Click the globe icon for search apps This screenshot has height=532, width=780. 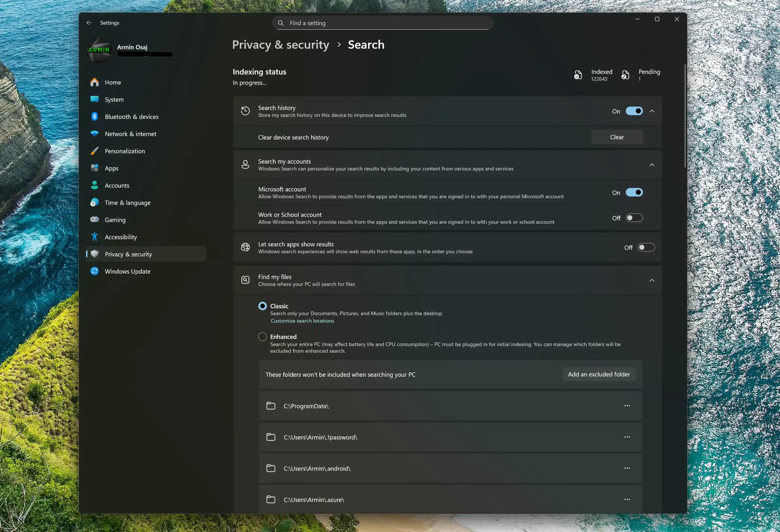245,247
